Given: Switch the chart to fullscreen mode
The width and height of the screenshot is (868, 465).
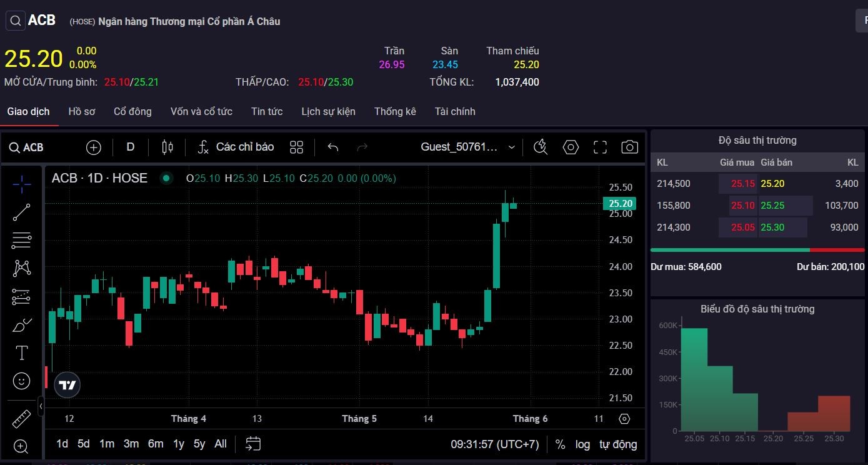Looking at the screenshot, I should click(600, 147).
